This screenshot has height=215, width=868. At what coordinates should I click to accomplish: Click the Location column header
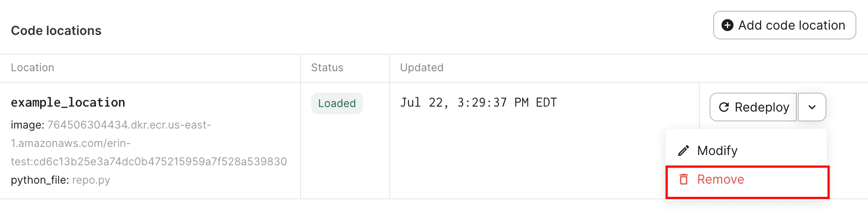point(33,68)
